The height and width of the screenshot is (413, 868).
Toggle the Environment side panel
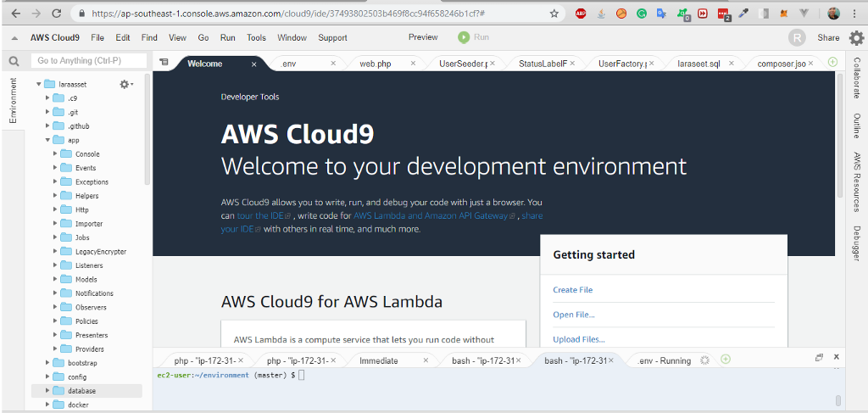click(x=13, y=100)
